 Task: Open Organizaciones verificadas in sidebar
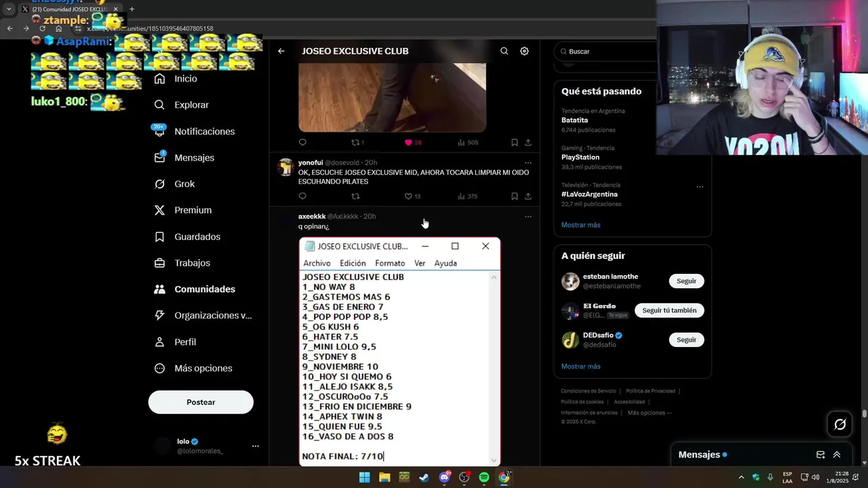pos(202,315)
